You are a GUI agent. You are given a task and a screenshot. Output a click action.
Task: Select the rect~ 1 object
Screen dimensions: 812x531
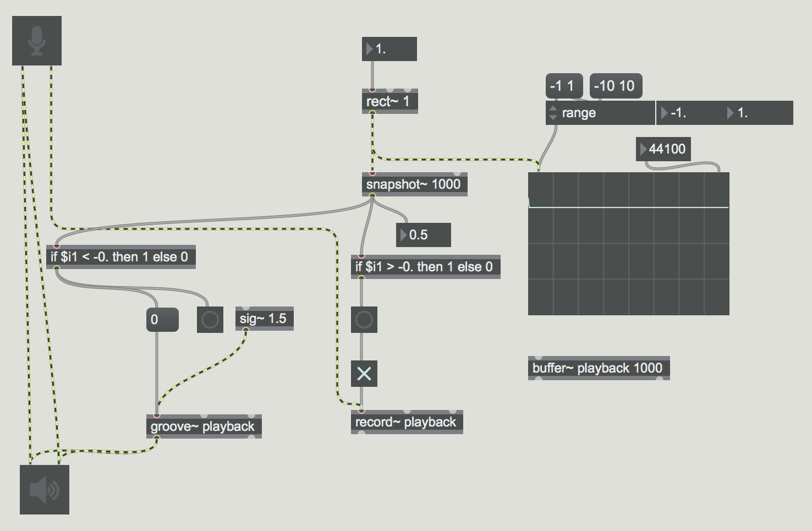tap(390, 101)
